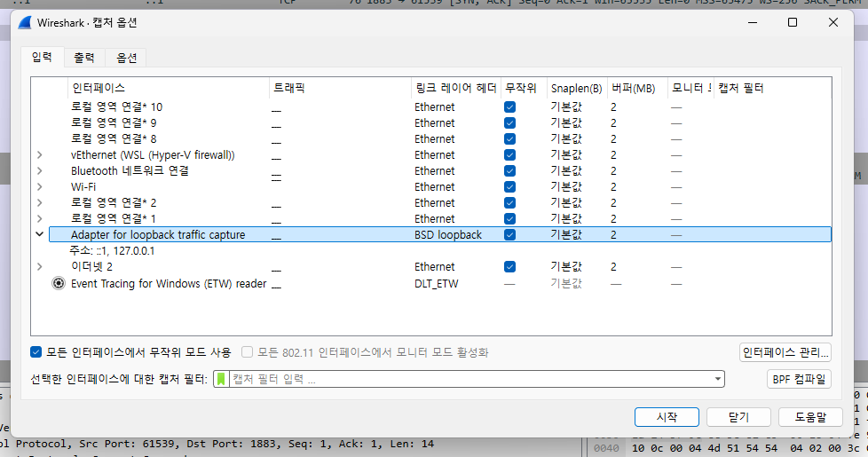Click the 캡처 필터 입력 text field

(x=470, y=379)
